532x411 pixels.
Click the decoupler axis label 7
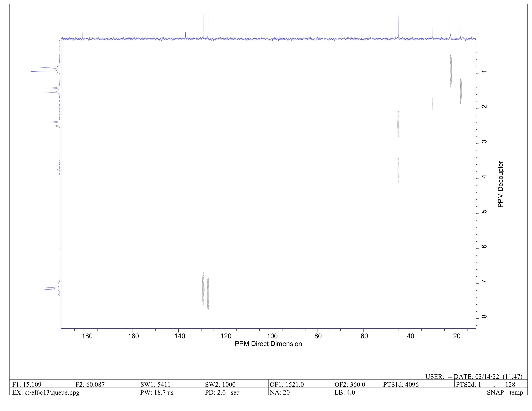(484, 281)
